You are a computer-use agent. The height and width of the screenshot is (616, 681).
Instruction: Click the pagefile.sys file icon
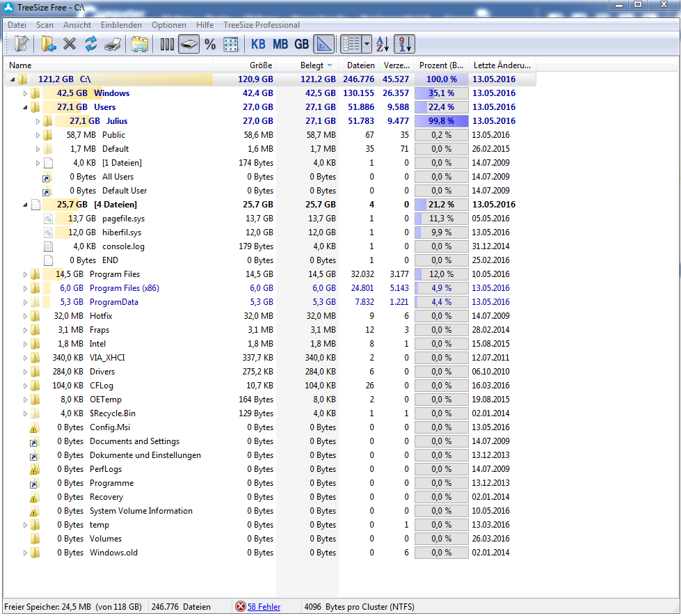click(48, 219)
